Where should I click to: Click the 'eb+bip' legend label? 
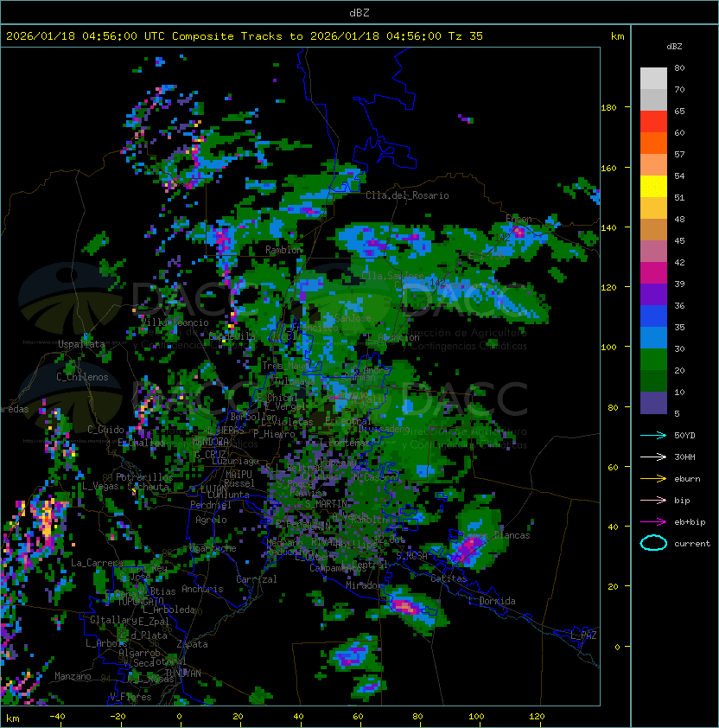690,522
